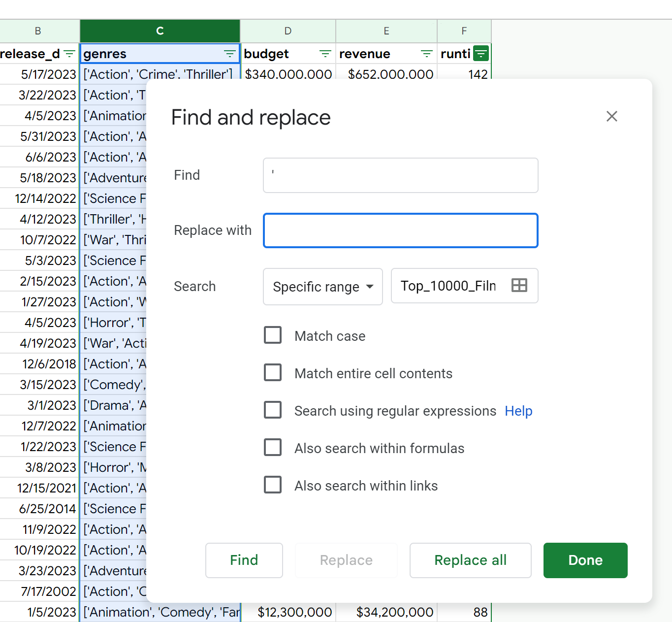The width and height of the screenshot is (672, 622).
Task: Expand the Specific range search dropdown
Action: point(323,287)
